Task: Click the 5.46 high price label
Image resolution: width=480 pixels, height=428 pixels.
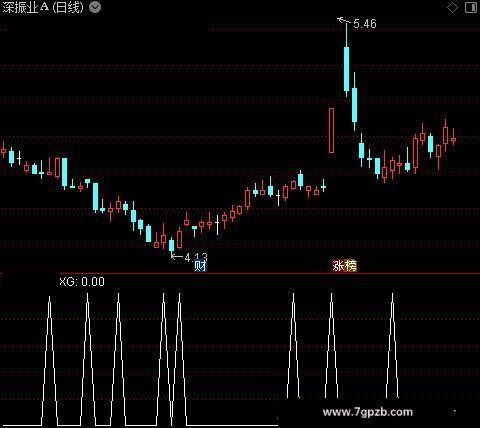Action: [365, 24]
